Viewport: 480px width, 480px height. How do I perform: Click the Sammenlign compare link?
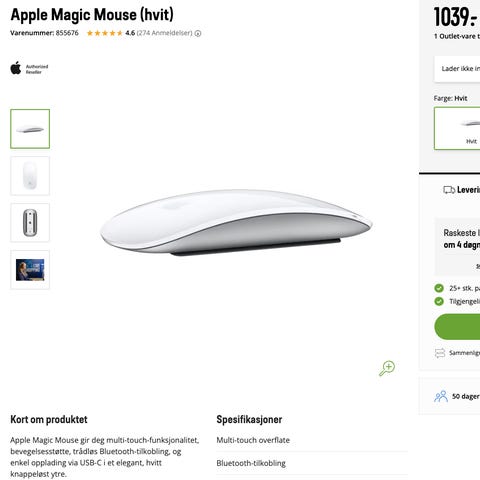[464, 353]
